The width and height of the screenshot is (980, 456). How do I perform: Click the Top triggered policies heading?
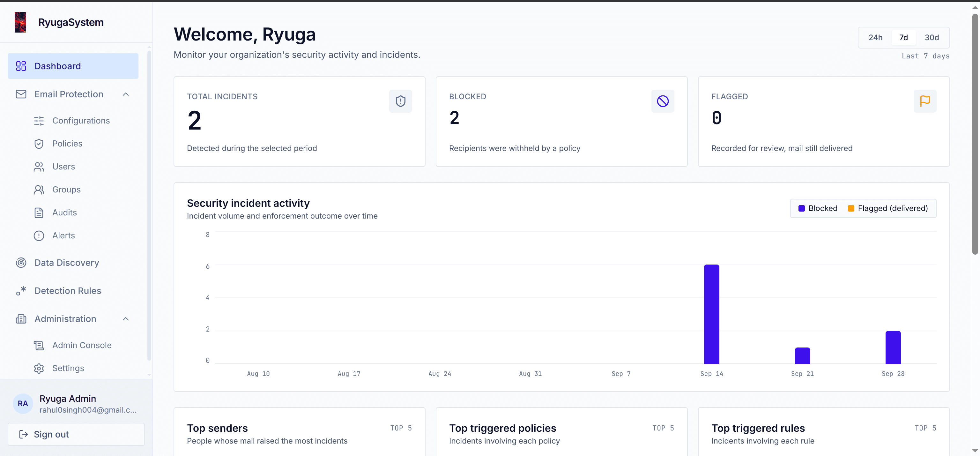pos(502,428)
